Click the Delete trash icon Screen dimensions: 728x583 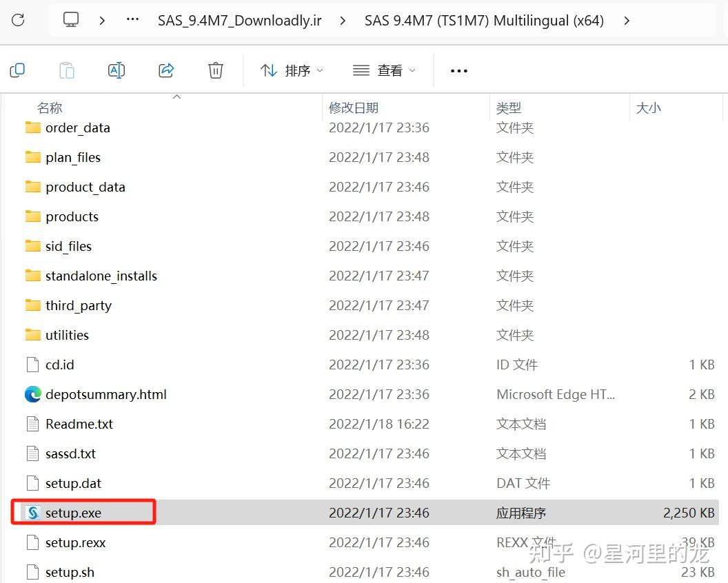pyautogui.click(x=215, y=70)
